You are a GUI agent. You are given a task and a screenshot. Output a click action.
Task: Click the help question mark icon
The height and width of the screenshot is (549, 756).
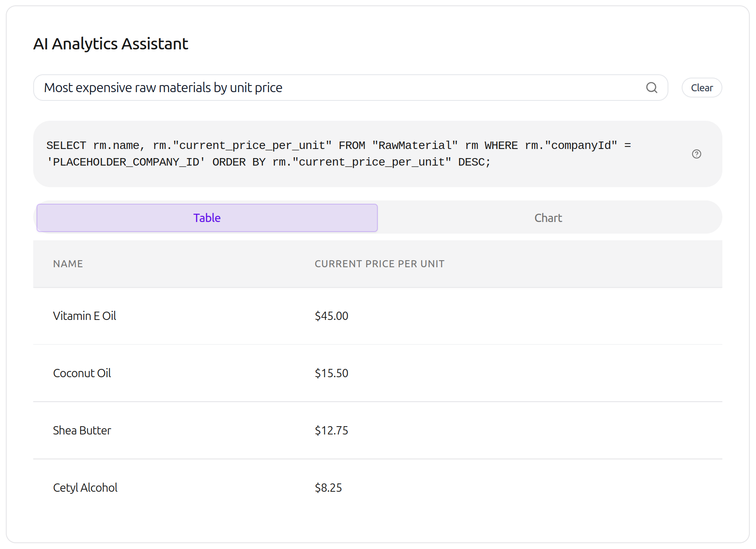pos(696,154)
